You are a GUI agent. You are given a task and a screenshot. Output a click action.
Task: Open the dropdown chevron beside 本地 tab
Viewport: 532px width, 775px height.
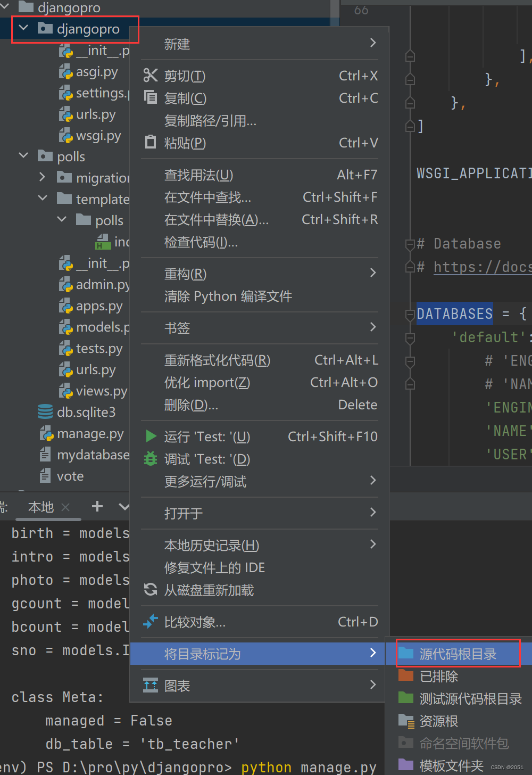point(123,507)
